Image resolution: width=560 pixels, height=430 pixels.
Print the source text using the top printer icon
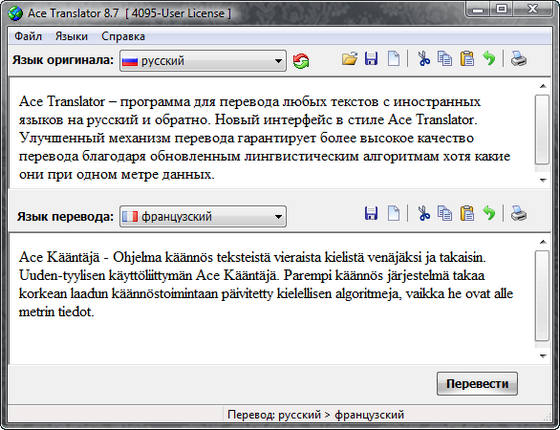[518, 58]
